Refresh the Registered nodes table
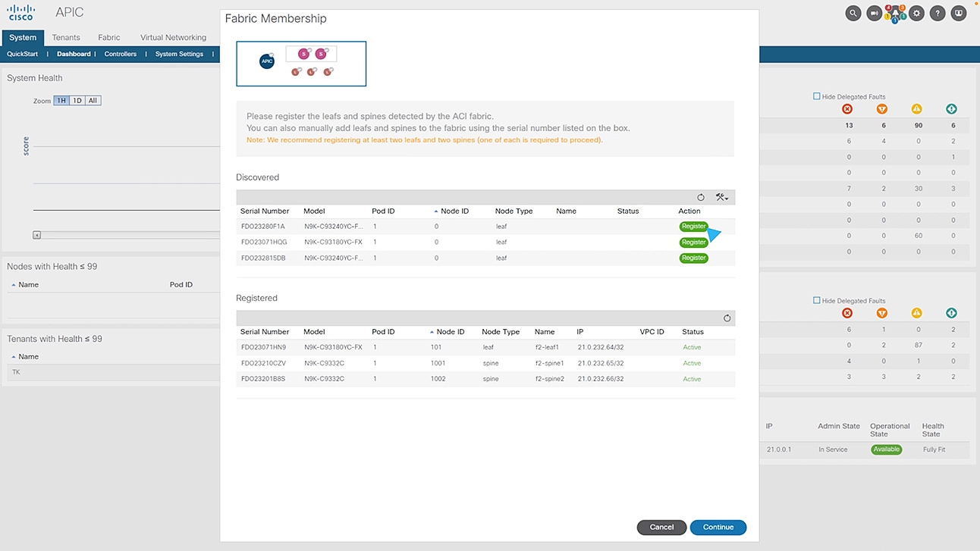This screenshot has height=551, width=980. [x=727, y=318]
